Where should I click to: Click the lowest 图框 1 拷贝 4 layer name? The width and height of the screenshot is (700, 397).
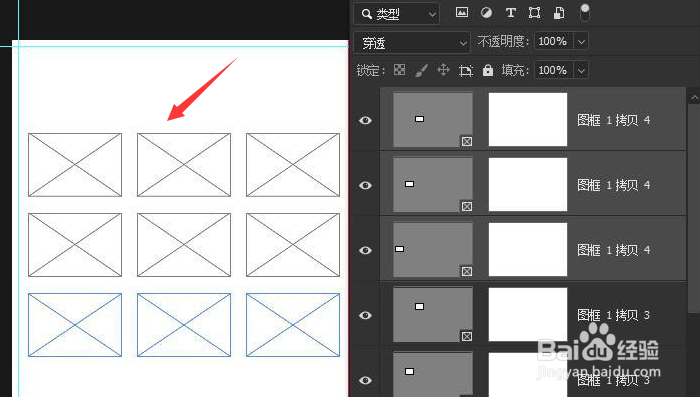pos(613,250)
